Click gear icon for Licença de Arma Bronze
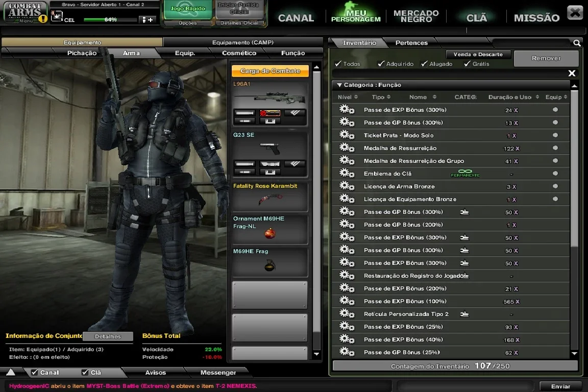 tap(347, 186)
